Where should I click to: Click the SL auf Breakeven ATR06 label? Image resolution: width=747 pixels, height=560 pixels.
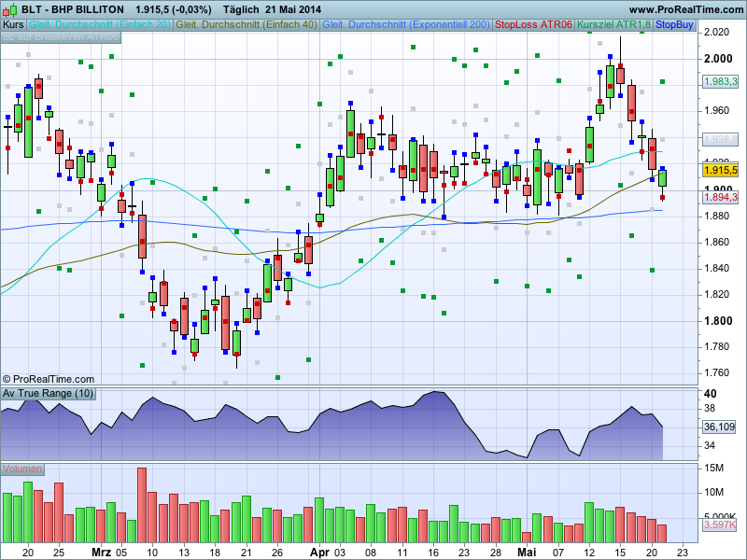tap(61, 37)
